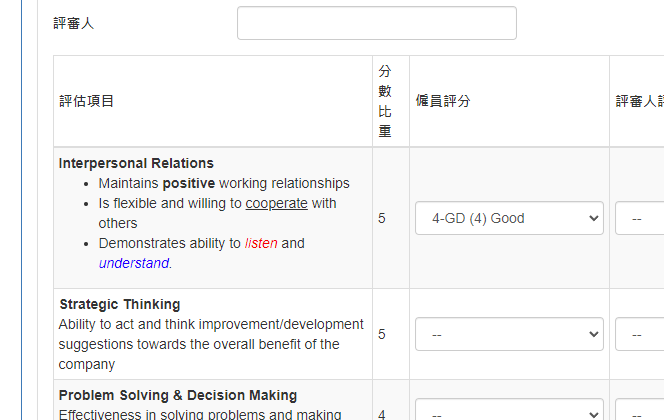Click weight value 4 in Problem Solving row
This screenshot has width=664, height=420.
(382, 414)
